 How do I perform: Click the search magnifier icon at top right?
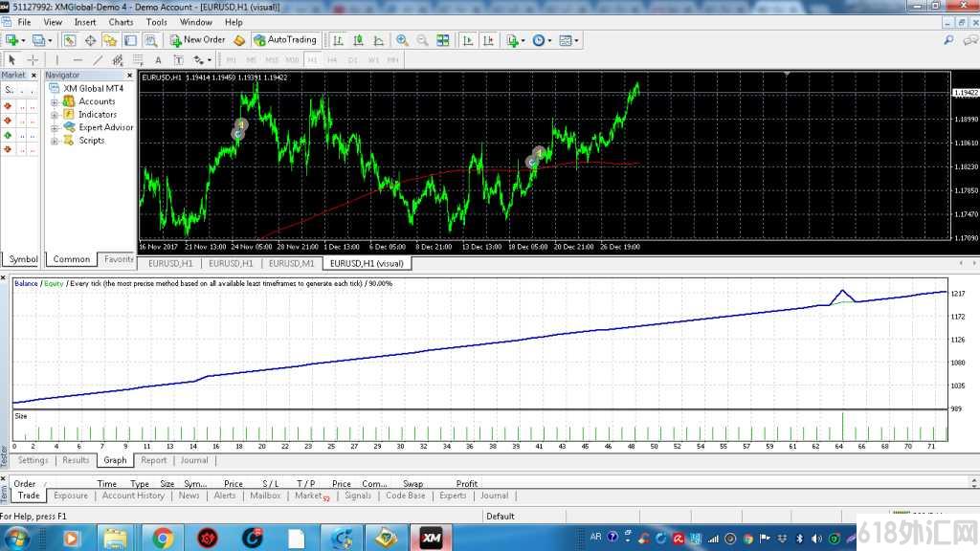(948, 40)
